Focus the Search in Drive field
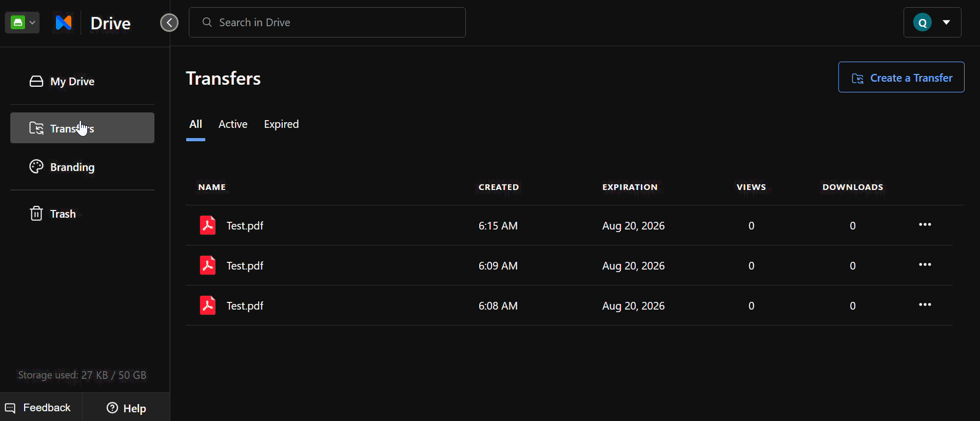The width and height of the screenshot is (980, 421). [327, 23]
